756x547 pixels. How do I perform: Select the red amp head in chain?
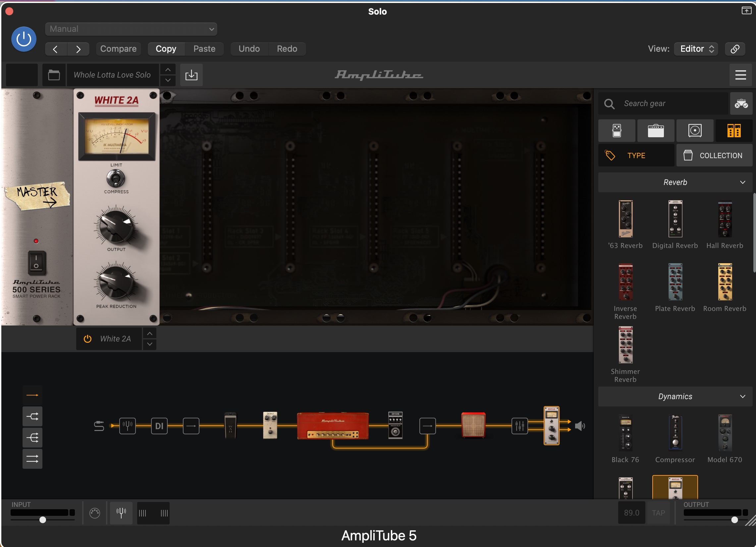point(333,426)
